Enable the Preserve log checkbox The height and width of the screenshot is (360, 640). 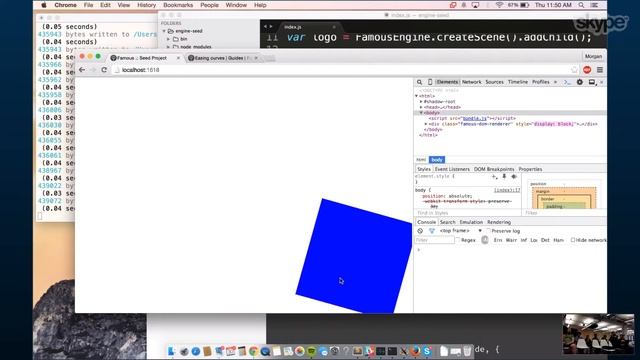coord(488,231)
